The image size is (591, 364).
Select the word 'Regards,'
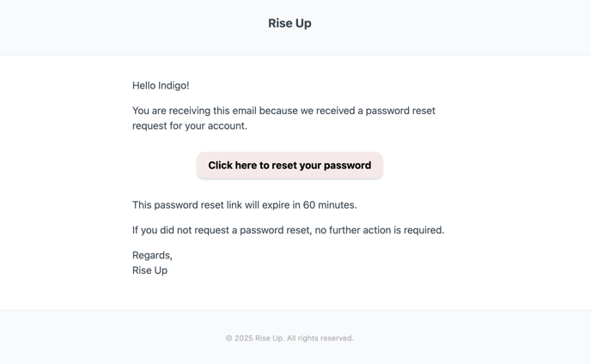point(152,256)
